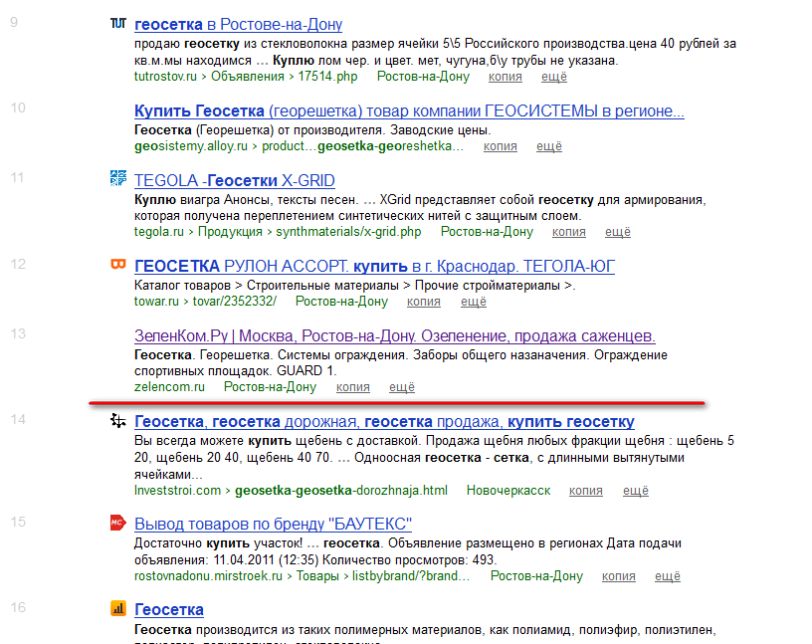
Task: Expand 'ещё' menu for tegola.ru result
Action: (618, 232)
